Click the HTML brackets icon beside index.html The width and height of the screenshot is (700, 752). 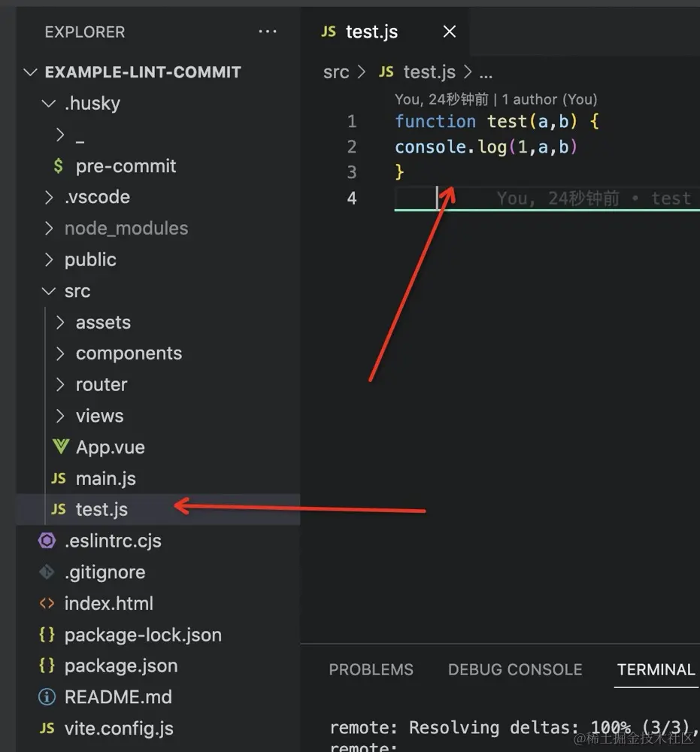[47, 603]
